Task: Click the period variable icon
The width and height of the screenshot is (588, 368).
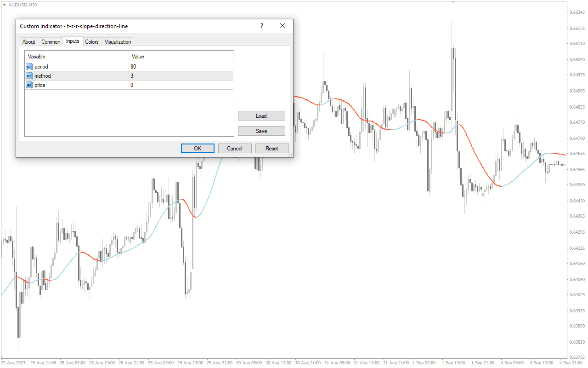Action: (x=29, y=67)
